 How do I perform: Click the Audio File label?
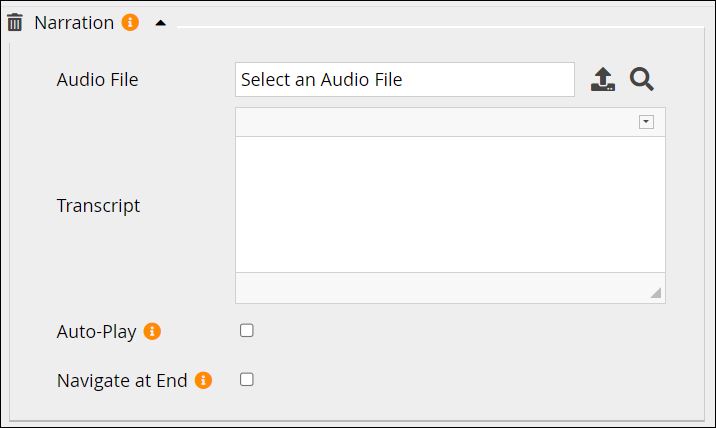coord(97,80)
